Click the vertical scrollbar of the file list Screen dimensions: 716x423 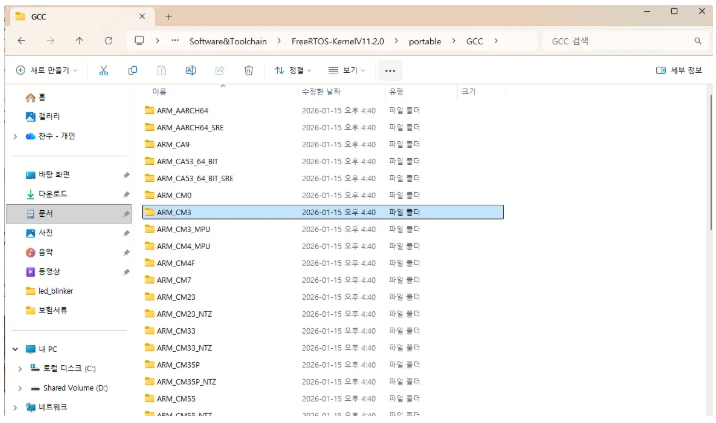pos(711,162)
